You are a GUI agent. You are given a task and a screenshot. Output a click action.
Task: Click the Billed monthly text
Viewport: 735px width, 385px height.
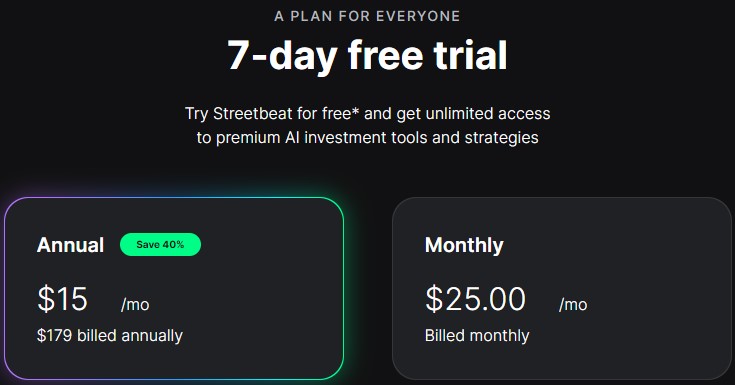pos(477,336)
